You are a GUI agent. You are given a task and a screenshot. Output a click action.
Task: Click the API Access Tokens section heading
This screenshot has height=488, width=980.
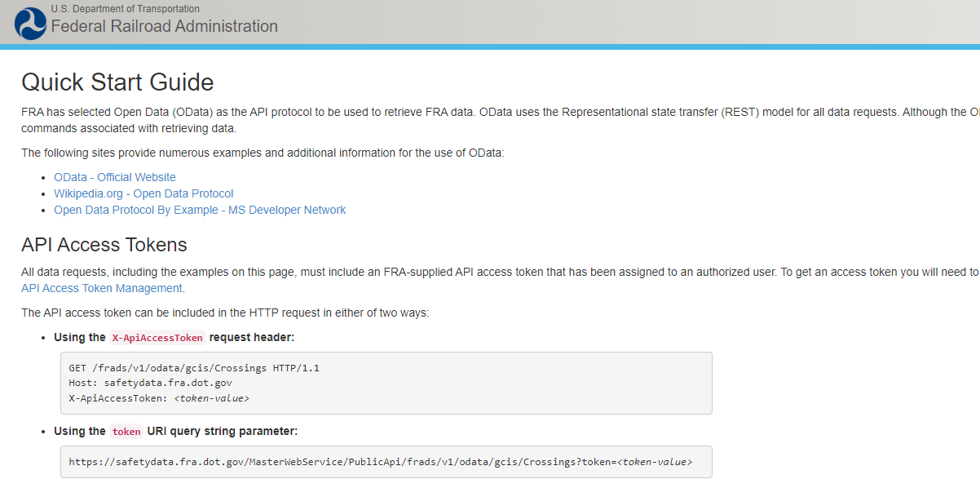point(104,245)
